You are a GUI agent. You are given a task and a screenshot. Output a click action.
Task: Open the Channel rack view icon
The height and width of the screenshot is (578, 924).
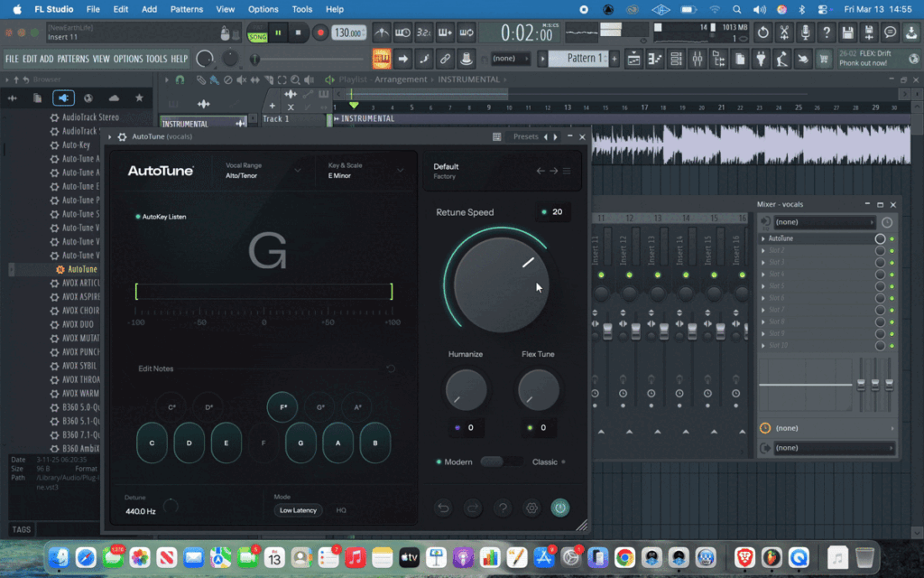click(676, 59)
